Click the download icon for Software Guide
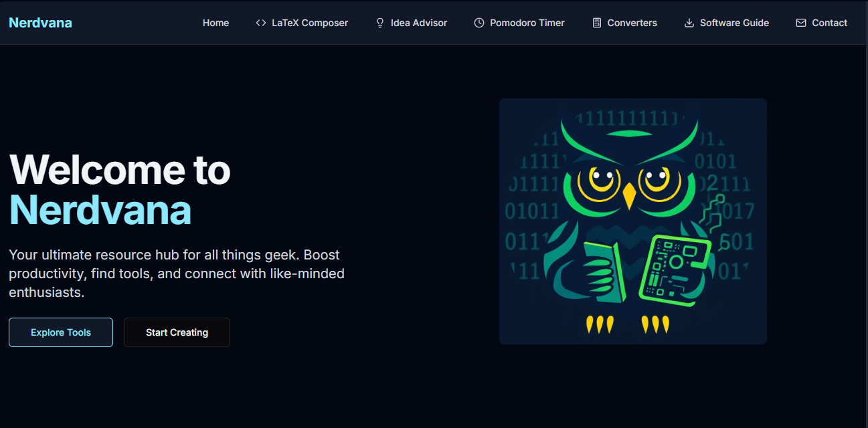The height and width of the screenshot is (428, 868). (689, 23)
